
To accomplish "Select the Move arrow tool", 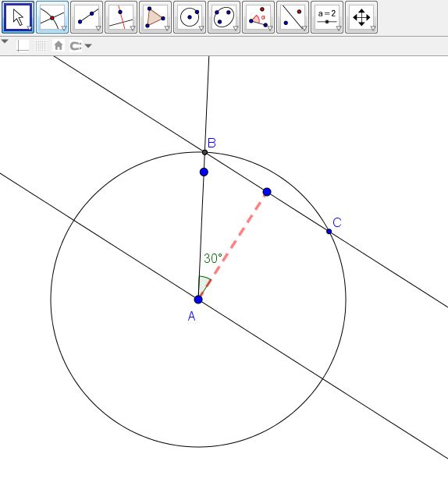I will tap(18, 17).
